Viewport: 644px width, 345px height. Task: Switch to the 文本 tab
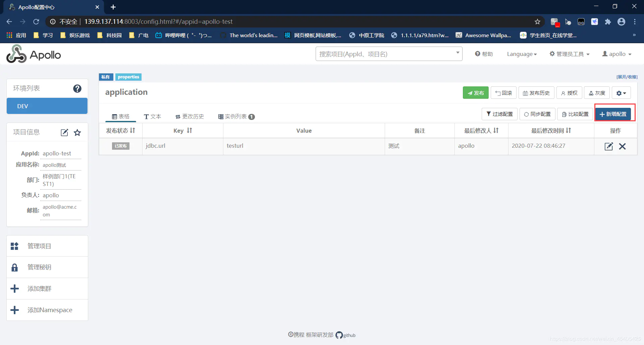(153, 117)
